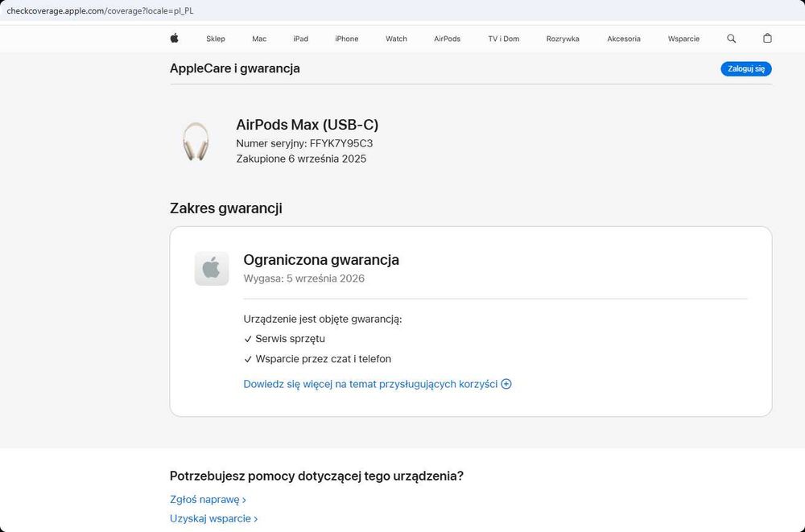
Task: Click the AirPods Max product image
Action: coord(196,141)
